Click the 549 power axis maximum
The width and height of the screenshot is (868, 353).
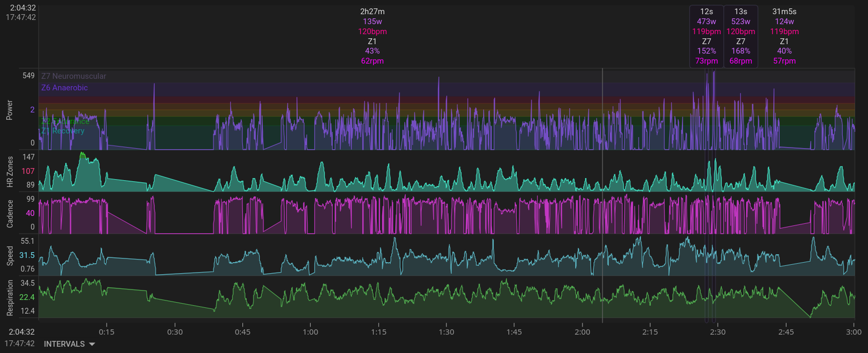pyautogui.click(x=28, y=76)
